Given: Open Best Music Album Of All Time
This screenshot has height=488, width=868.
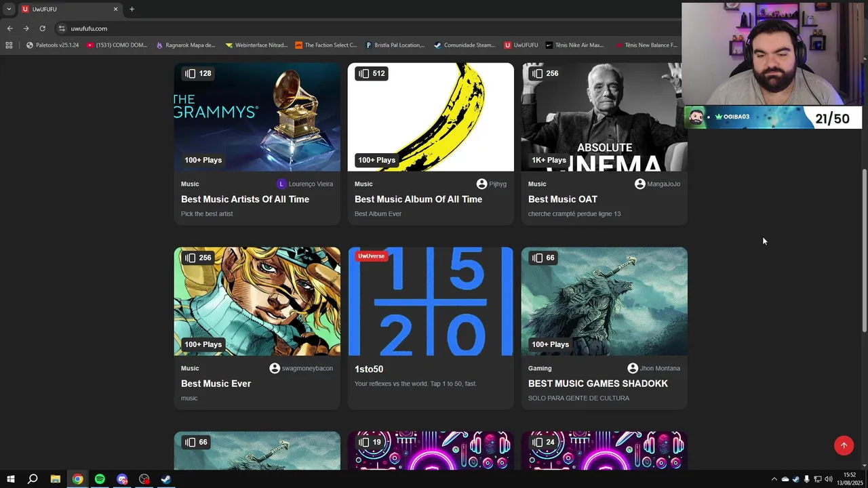Looking at the screenshot, I should point(418,199).
